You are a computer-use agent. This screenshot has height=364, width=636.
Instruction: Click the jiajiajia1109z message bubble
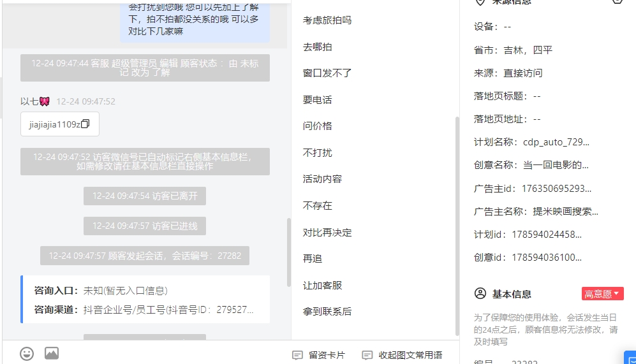click(x=59, y=124)
